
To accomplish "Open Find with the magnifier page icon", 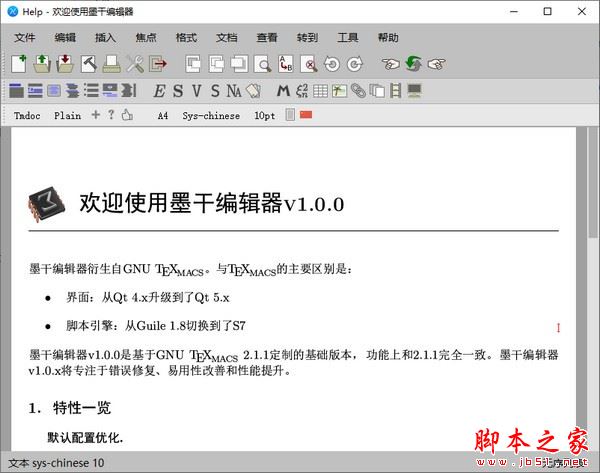I will coord(263,64).
